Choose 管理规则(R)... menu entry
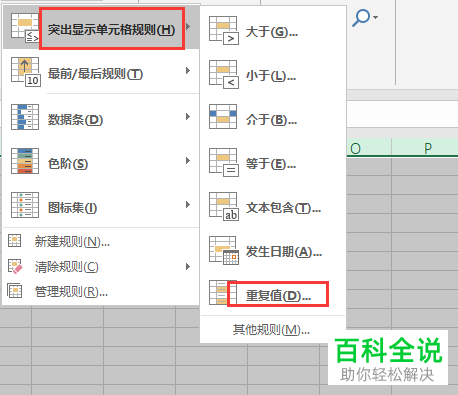This screenshot has height=395, width=458. (x=101, y=292)
